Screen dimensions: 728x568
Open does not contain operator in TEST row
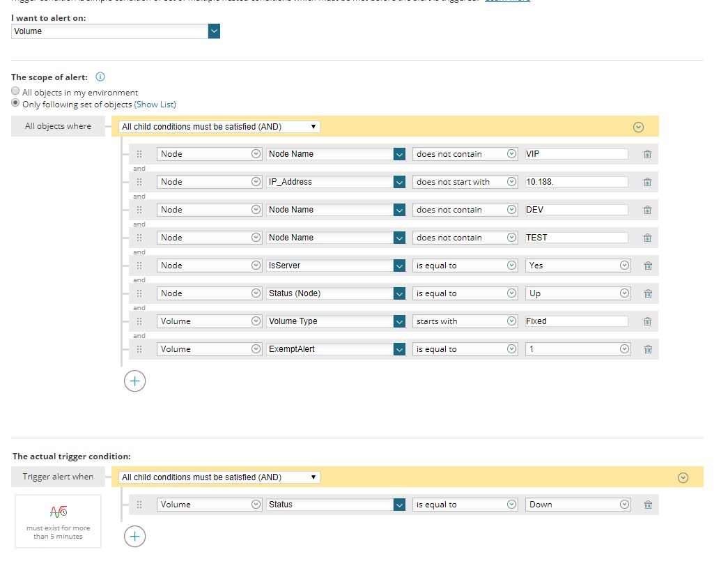tap(465, 238)
